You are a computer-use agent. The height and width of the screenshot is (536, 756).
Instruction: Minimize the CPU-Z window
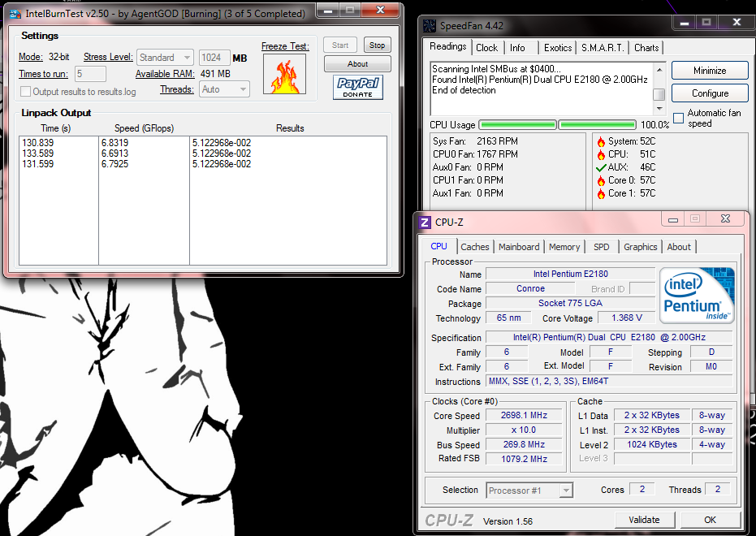pyautogui.click(x=673, y=219)
